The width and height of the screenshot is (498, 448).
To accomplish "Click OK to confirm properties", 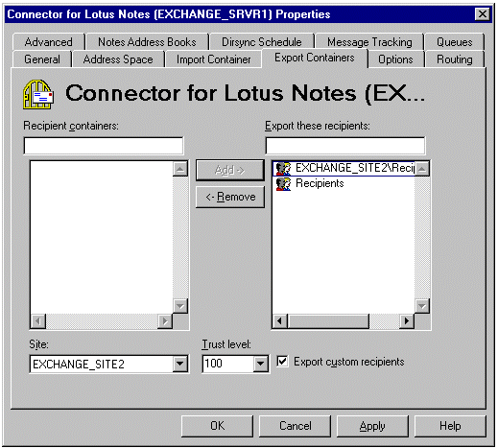I will click(x=217, y=426).
